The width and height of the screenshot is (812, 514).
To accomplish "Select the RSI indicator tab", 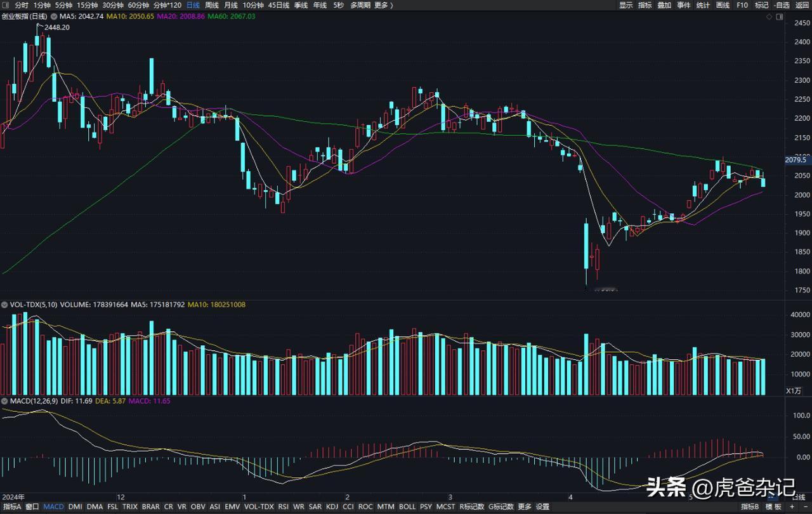I will coord(284,507).
